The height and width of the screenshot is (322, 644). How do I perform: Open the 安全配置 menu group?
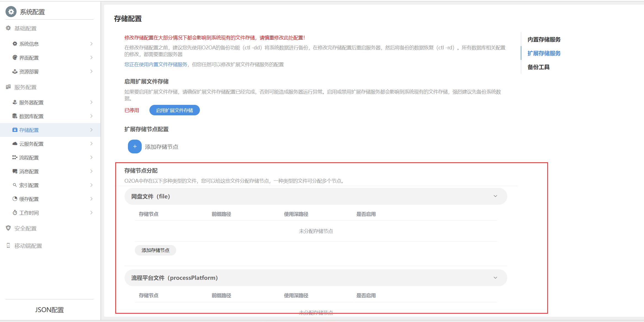[25, 228]
